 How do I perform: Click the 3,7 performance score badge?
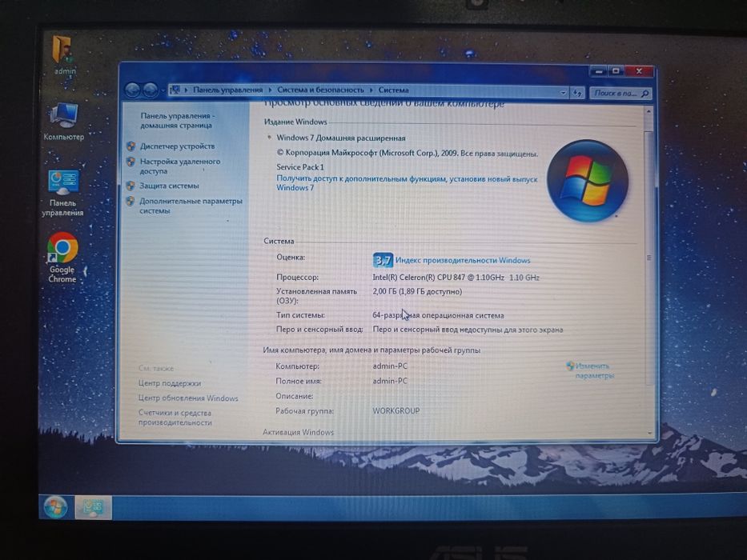(x=383, y=260)
